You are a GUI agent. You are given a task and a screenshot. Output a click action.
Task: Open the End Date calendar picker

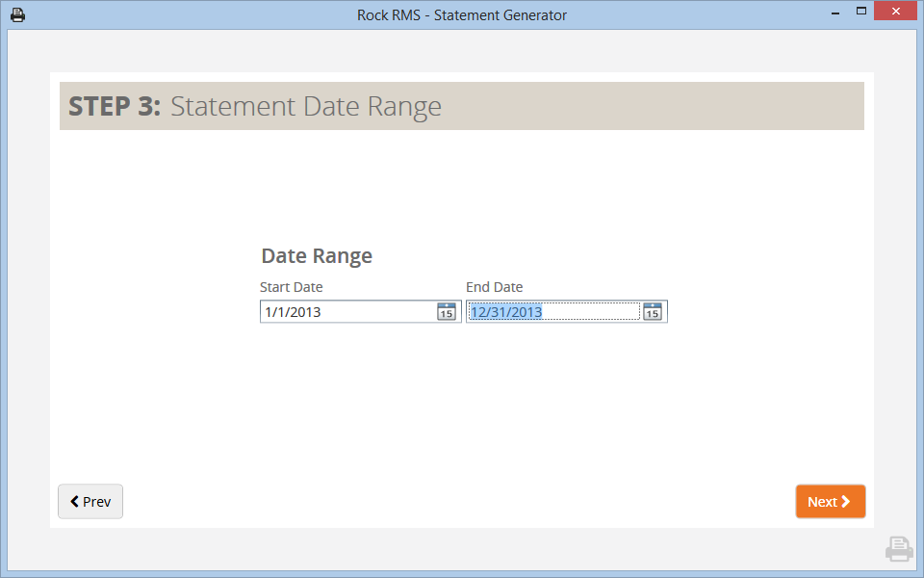tap(653, 311)
